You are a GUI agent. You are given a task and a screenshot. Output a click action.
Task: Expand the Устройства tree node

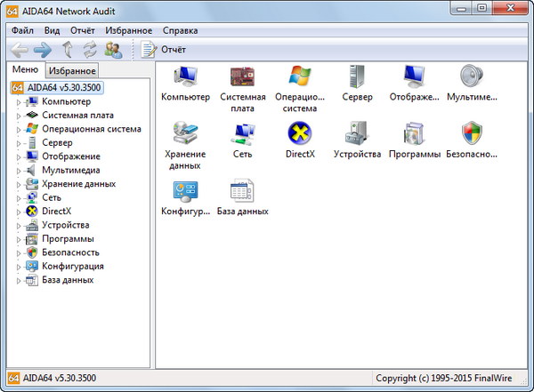tap(17, 225)
